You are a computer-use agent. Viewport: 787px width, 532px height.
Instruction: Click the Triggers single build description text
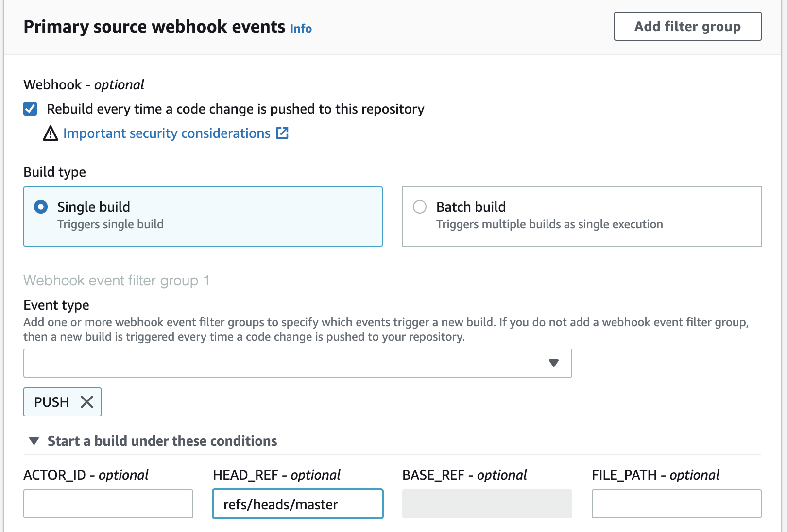pos(110,224)
